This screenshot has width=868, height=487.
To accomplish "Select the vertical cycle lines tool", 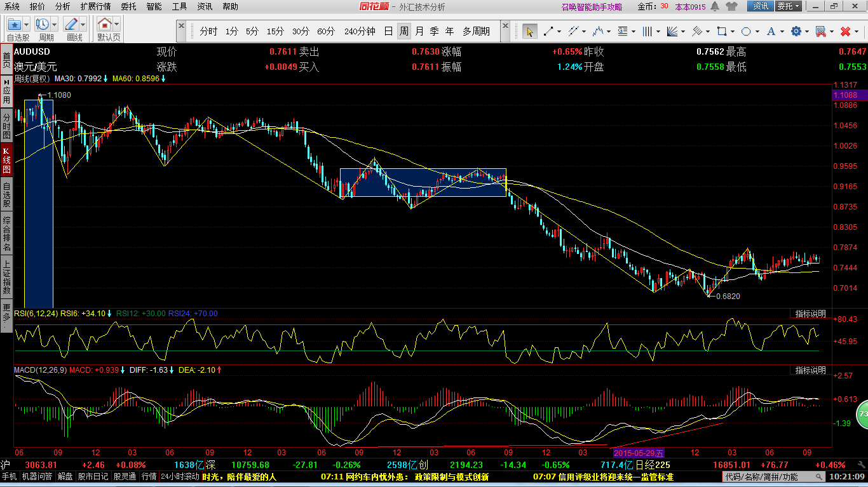I will coord(647,31).
